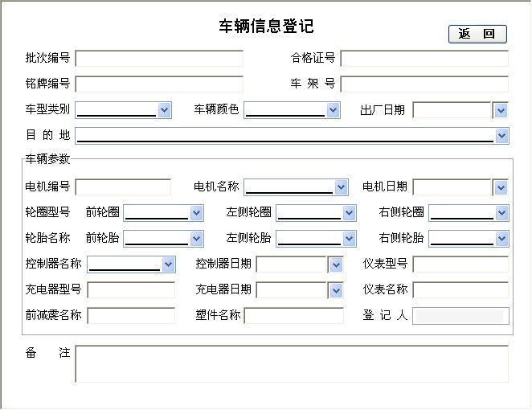Click the 电机日期 date field

pyautogui.click(x=452, y=187)
